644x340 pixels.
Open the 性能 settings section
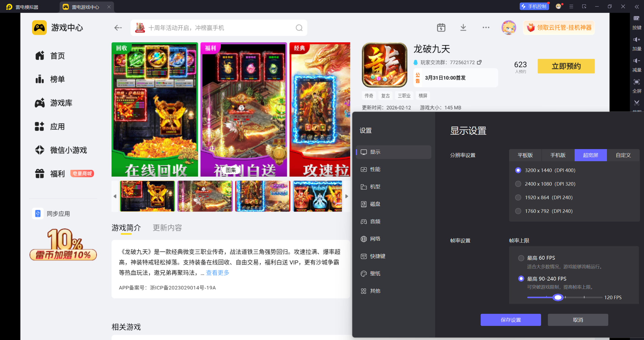click(375, 169)
